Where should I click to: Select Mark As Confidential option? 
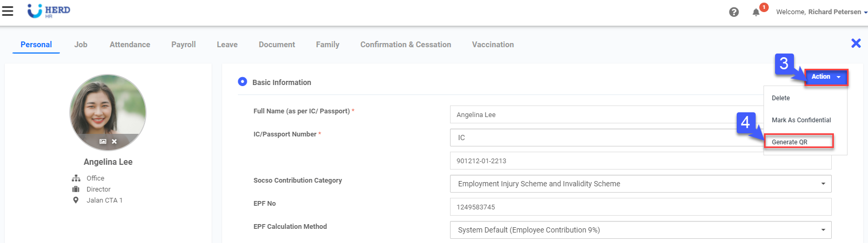pyautogui.click(x=801, y=120)
